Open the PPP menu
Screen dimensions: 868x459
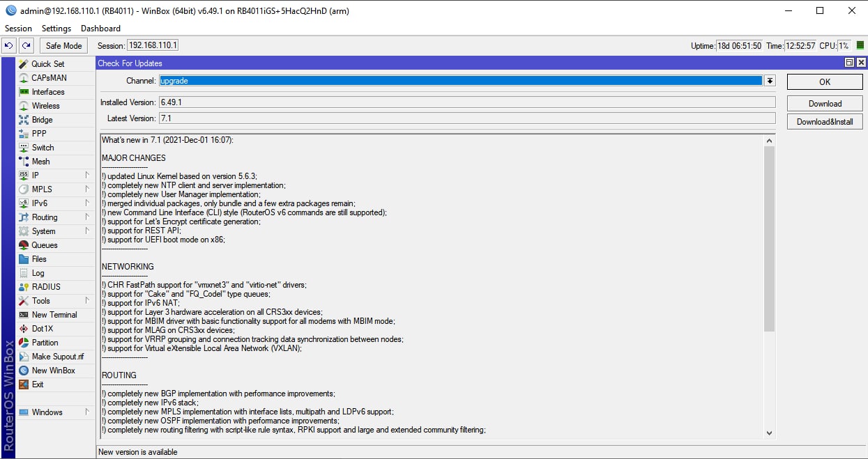56,134
